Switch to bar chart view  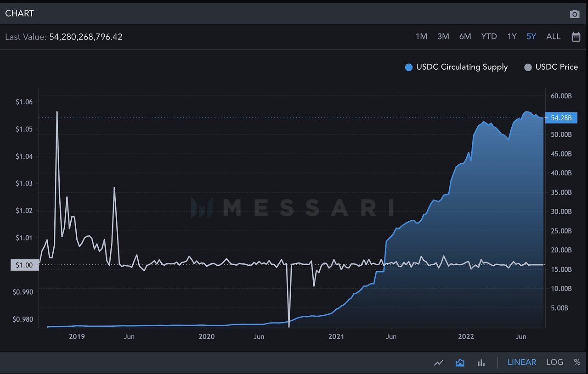pyautogui.click(x=481, y=363)
